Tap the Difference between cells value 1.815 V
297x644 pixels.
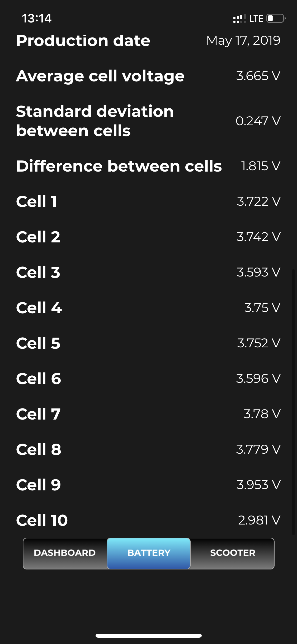tap(261, 166)
